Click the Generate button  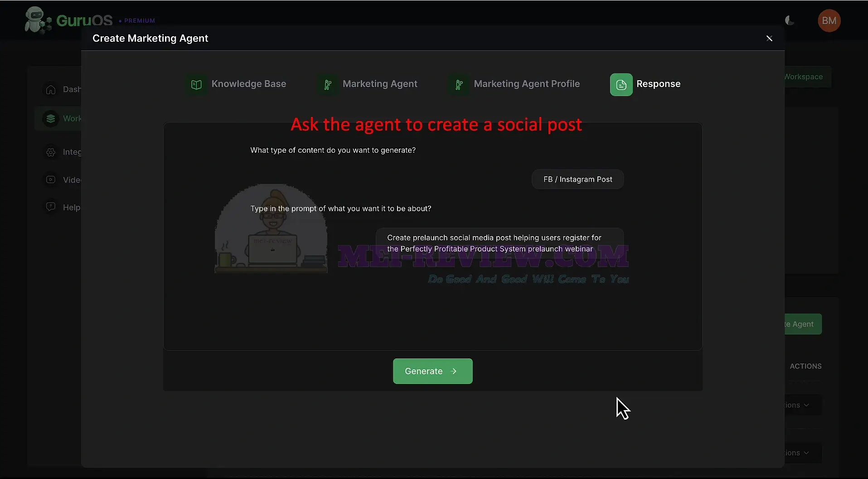pos(432,371)
